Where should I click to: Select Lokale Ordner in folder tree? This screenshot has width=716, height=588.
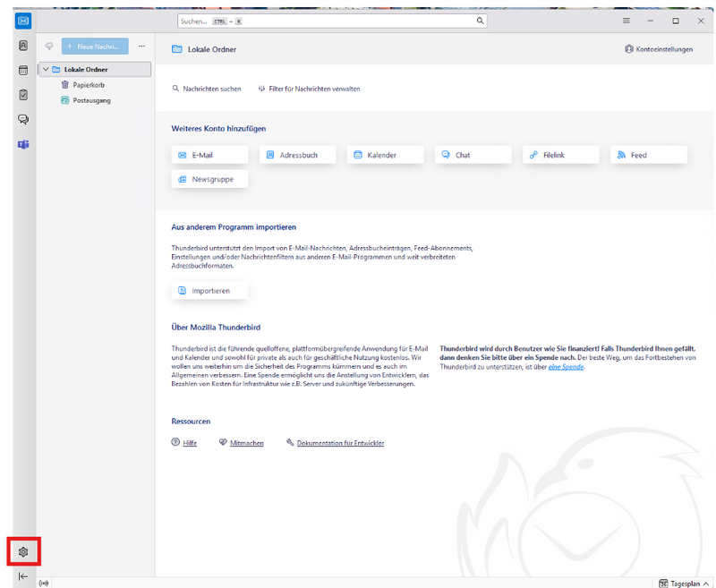[96, 70]
